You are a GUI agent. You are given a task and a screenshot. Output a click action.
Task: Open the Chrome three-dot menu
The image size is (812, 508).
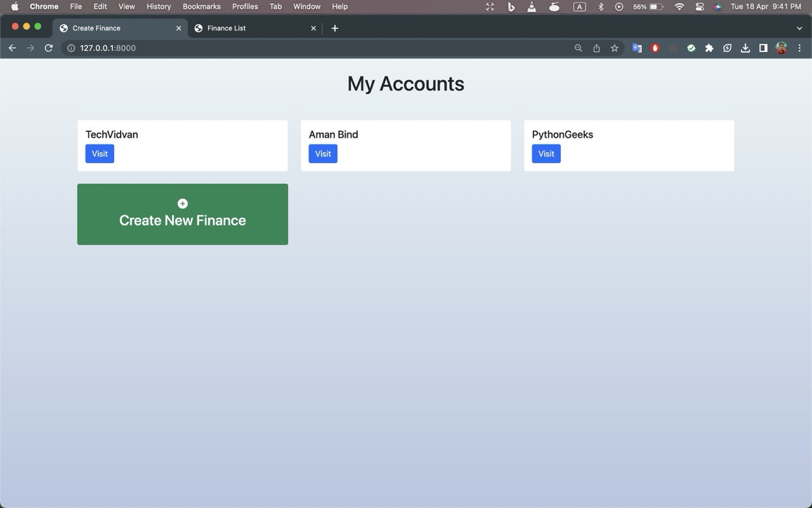pos(799,48)
